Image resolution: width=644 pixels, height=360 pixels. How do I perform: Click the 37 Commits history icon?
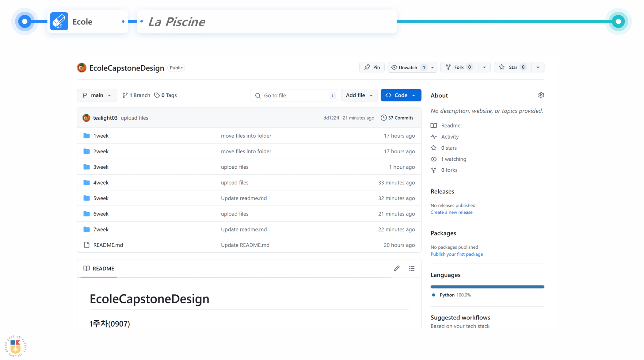[x=383, y=118]
